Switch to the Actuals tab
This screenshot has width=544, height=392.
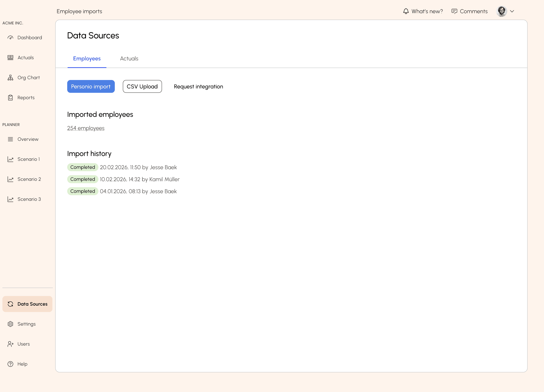pyautogui.click(x=129, y=59)
